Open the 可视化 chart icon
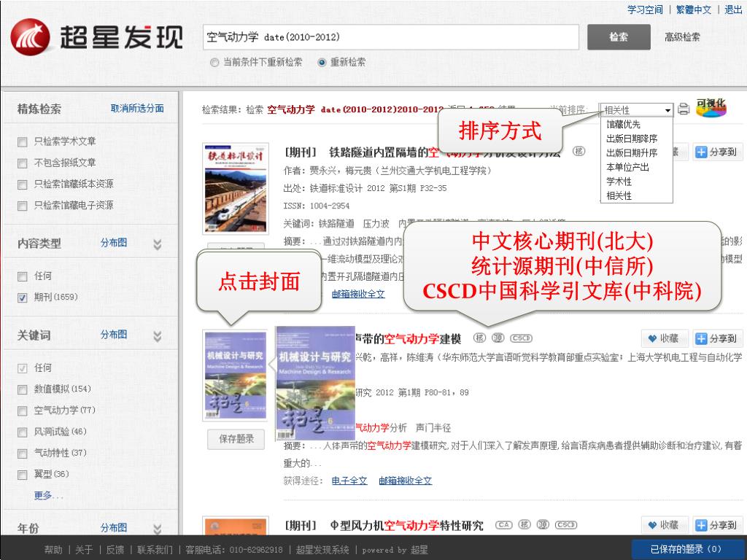The width and height of the screenshot is (747, 560). pos(711,108)
